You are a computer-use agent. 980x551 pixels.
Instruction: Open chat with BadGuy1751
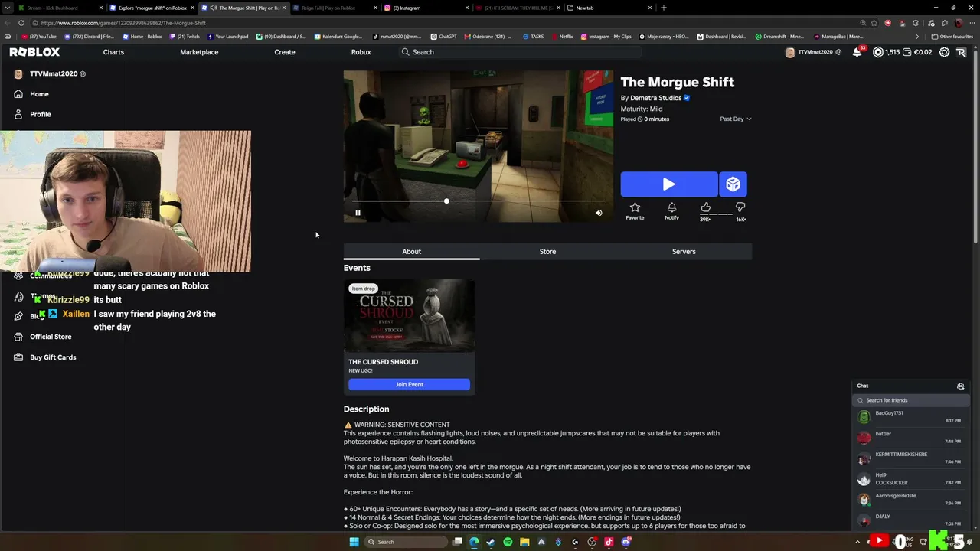tap(911, 417)
